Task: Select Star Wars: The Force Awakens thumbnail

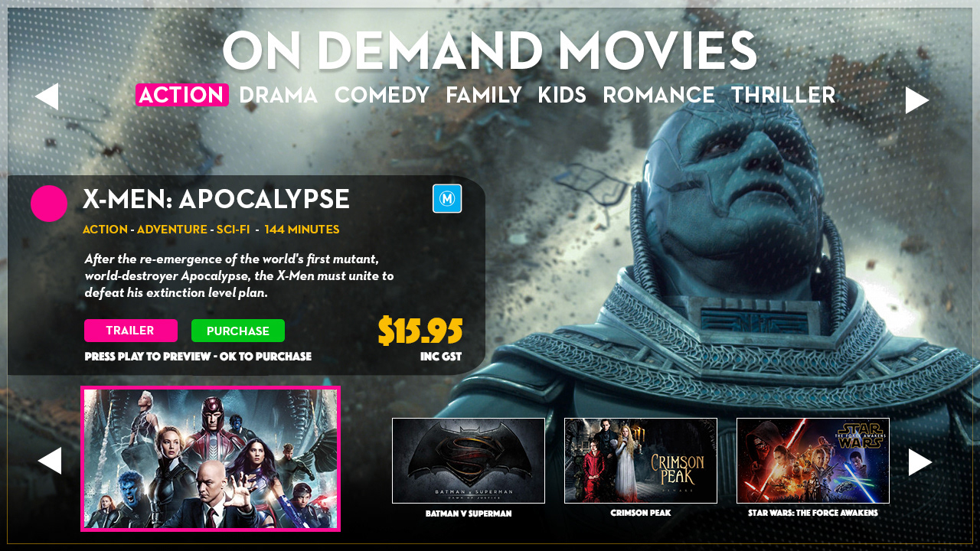Action: click(x=813, y=461)
